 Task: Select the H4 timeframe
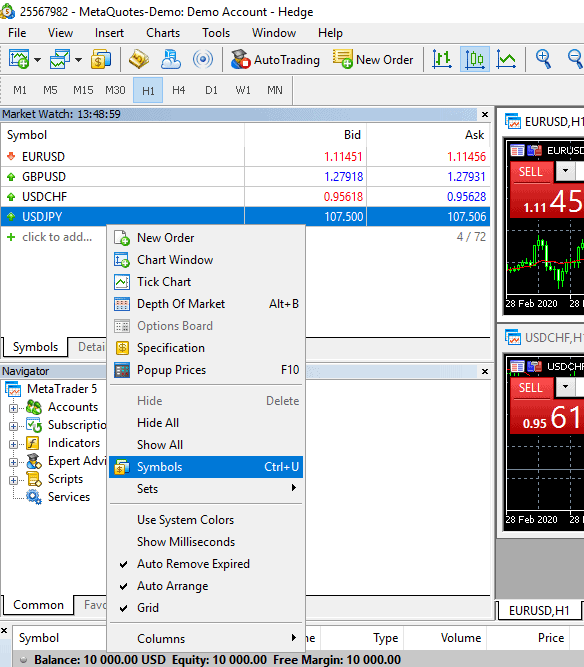point(179,90)
